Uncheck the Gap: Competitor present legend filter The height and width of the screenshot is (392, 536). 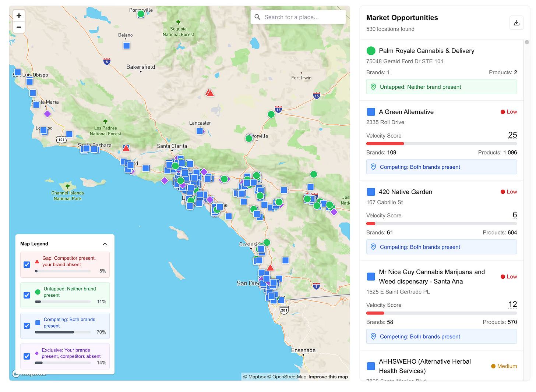click(27, 264)
